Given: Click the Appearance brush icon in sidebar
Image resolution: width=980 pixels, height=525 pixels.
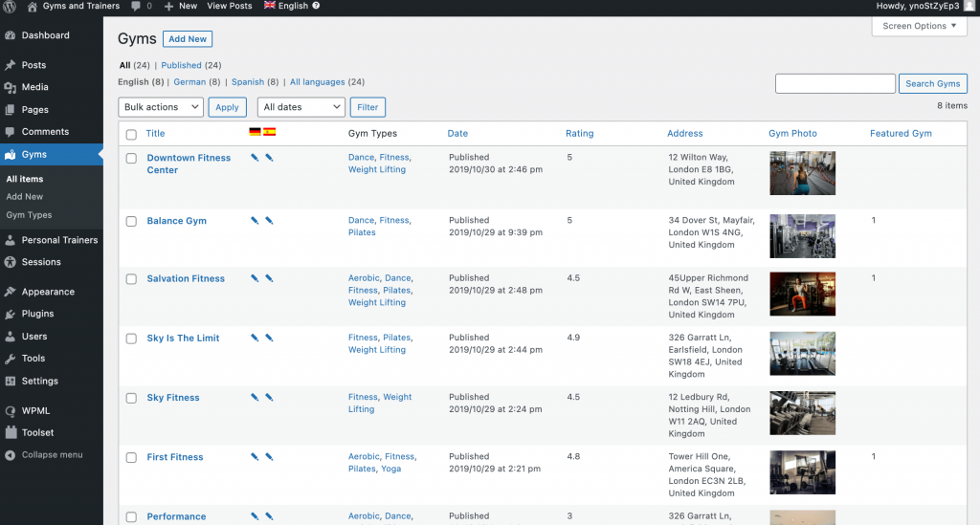Looking at the screenshot, I should coord(10,292).
